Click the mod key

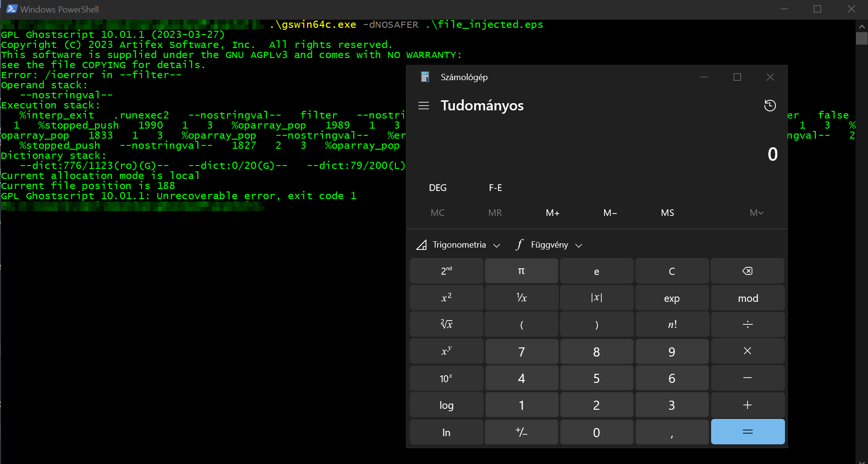pos(748,298)
